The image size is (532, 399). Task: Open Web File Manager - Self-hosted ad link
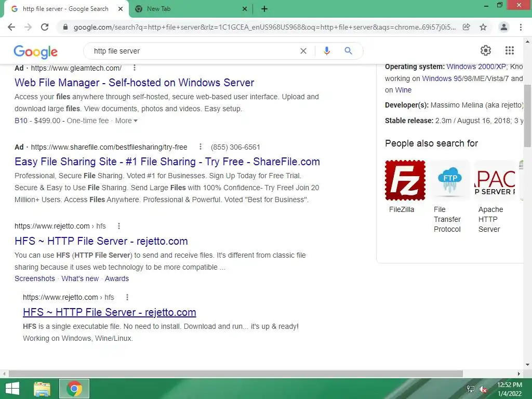[x=135, y=83]
